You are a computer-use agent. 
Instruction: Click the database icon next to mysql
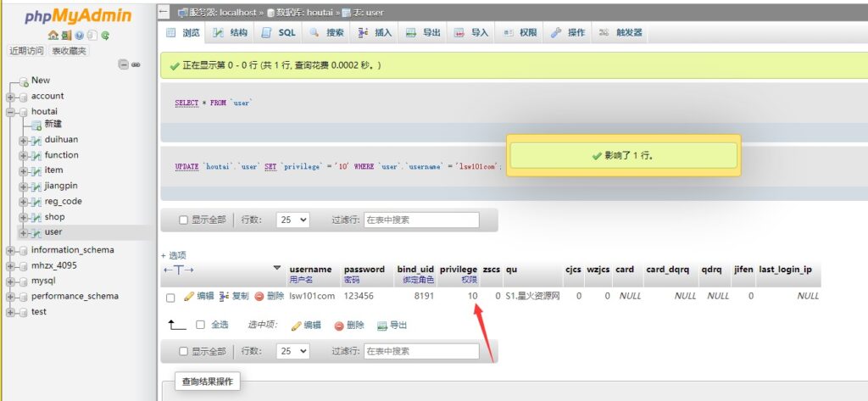23,281
